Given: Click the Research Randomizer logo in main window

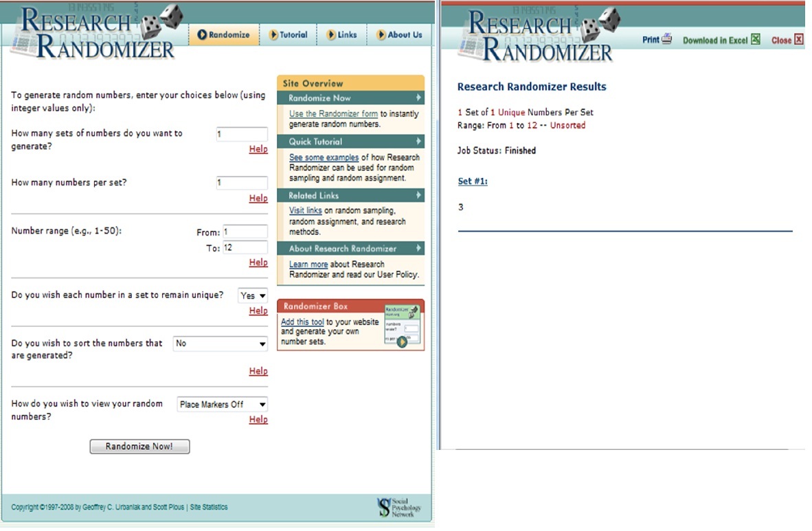Looking at the screenshot, I should (98, 34).
